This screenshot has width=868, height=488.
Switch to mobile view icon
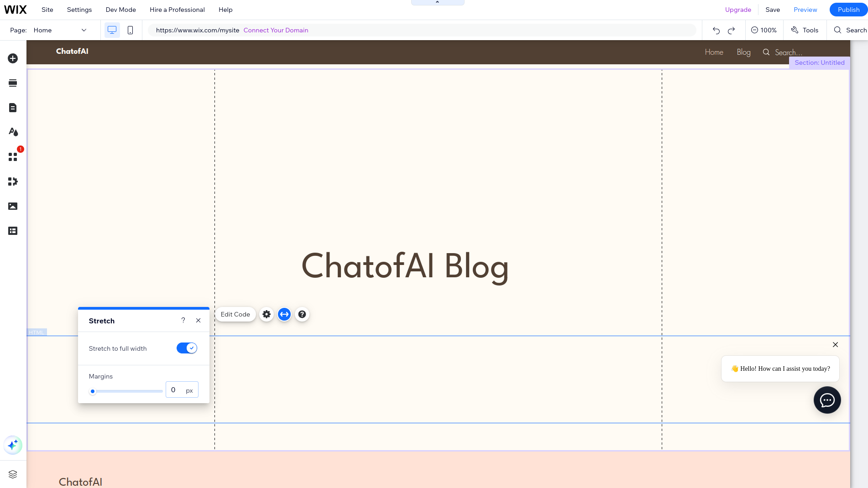click(x=130, y=30)
